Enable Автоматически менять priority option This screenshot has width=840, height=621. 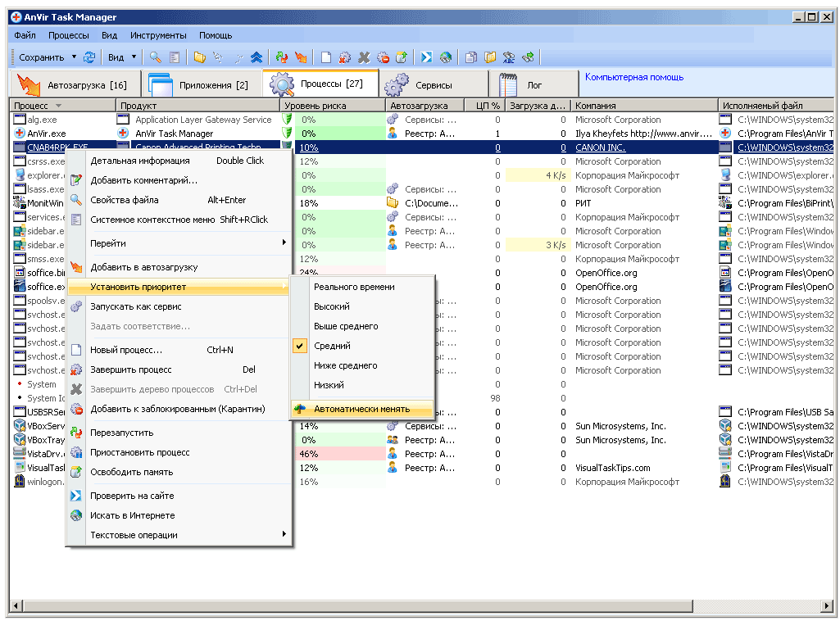(361, 409)
